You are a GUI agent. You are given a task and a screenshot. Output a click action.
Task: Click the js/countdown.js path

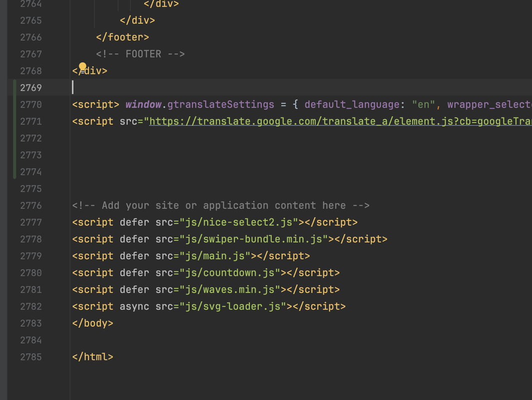tap(230, 272)
